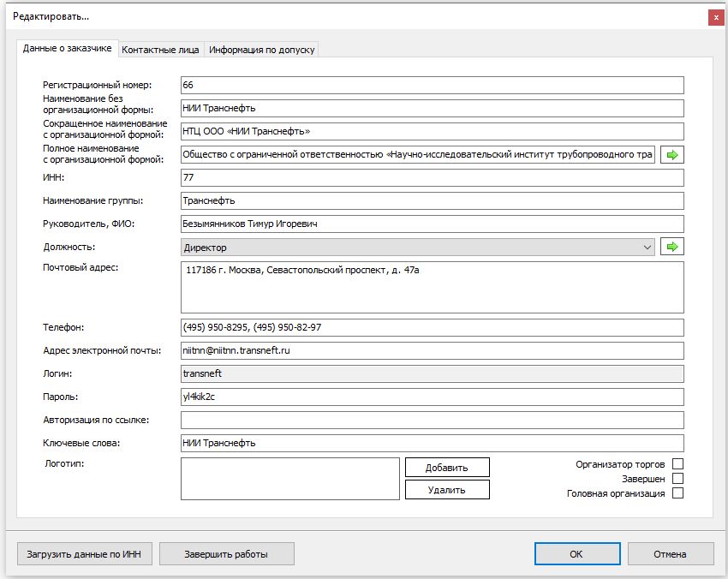Enable the Организатор торгов checkbox
Image resolution: width=728 pixels, height=579 pixels.
pyautogui.click(x=677, y=464)
